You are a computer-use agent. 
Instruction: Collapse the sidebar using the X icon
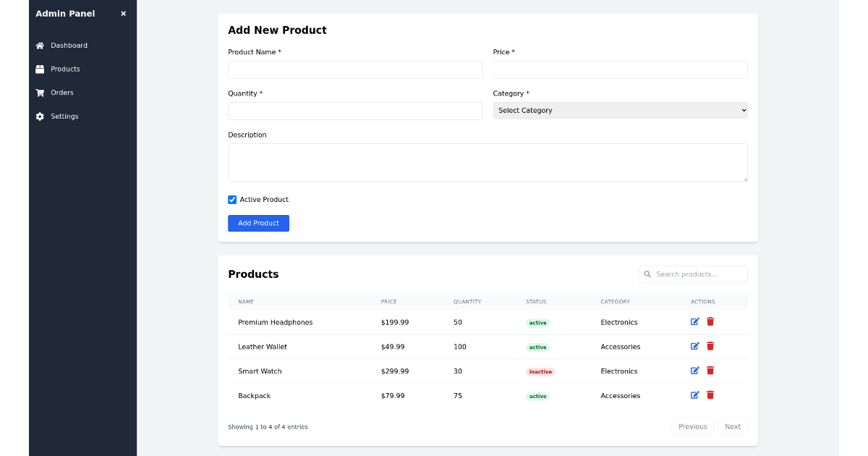click(123, 12)
